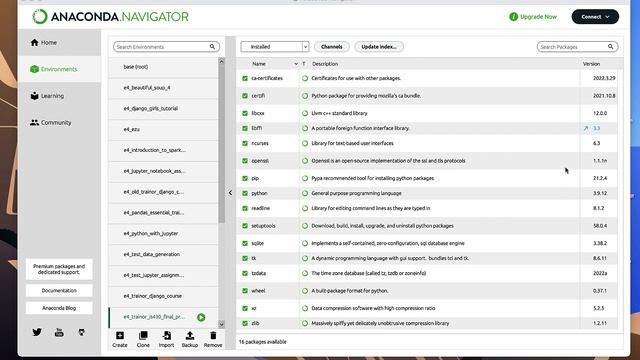Click the environment list scrollbar thumb
Screen dimensions: 640x360
pos(222,144)
